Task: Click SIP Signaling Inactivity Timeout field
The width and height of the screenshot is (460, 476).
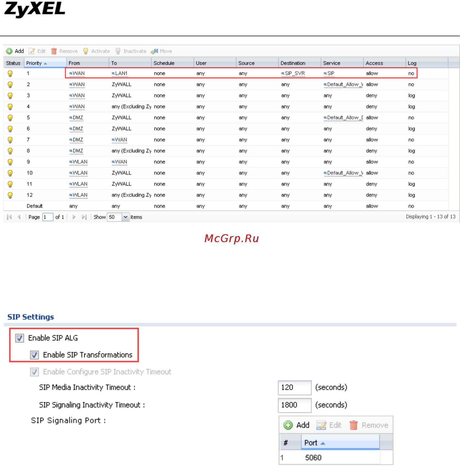Action: pyautogui.click(x=295, y=405)
